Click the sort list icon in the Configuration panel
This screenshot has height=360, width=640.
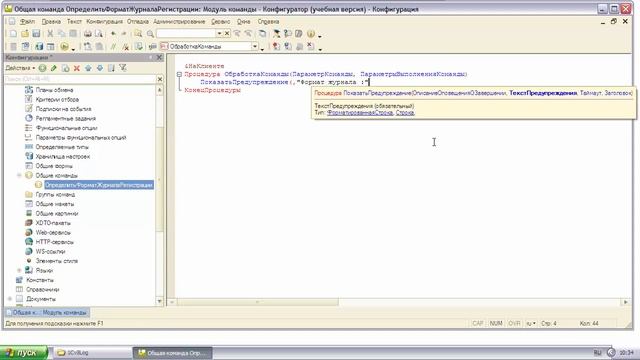click(111, 68)
